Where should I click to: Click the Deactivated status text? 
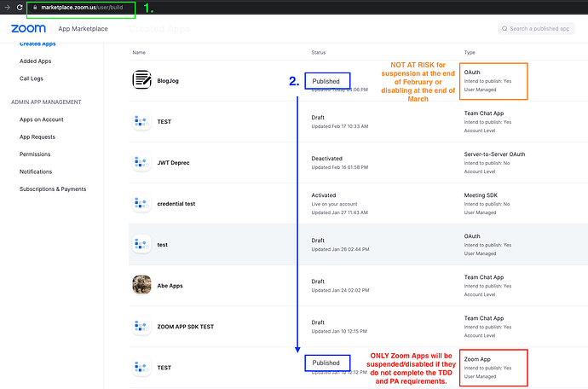click(327, 159)
